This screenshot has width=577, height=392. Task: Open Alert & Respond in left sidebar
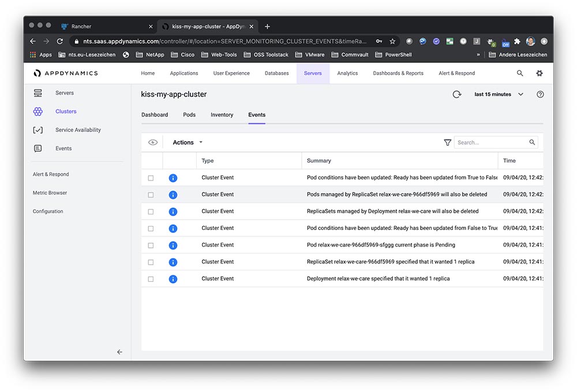click(51, 175)
